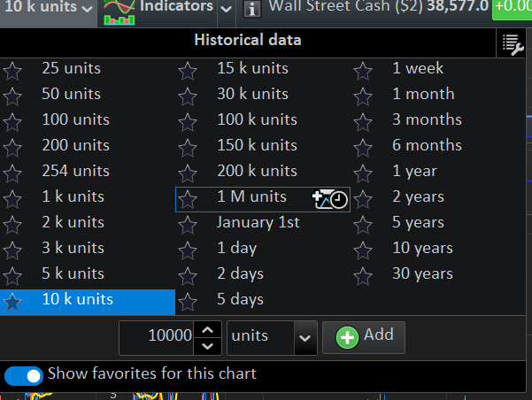
Task: Select 1 year historical data
Action: click(414, 171)
